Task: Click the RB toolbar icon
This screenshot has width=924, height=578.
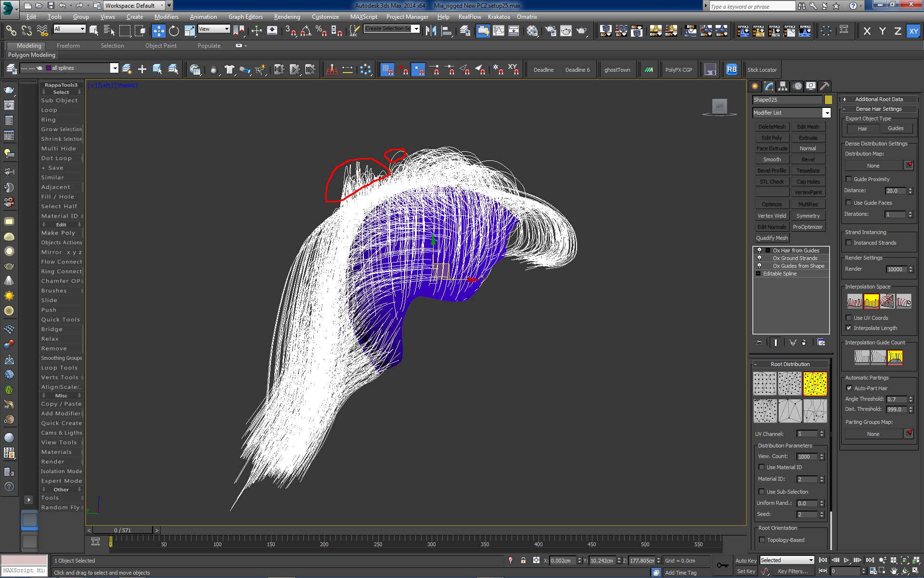Action: point(731,69)
